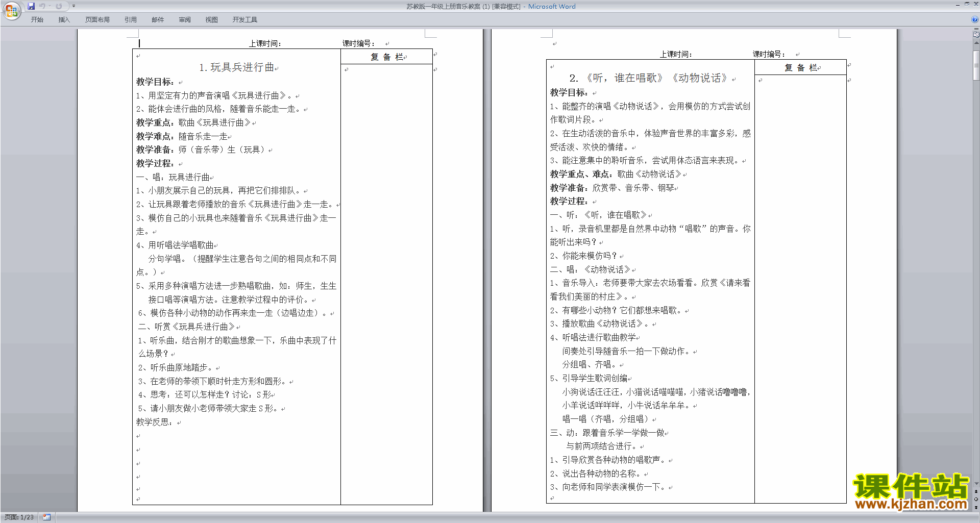Open the Select Browse Object circle button
The width and height of the screenshot is (980, 523).
[x=976, y=500]
